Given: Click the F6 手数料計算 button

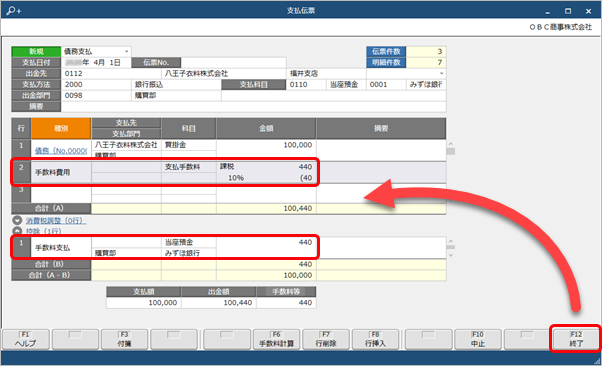Looking at the screenshot, I should pos(276,339).
